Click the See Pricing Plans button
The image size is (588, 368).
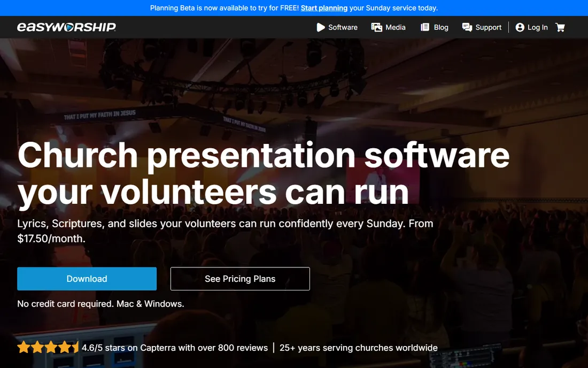[240, 279]
